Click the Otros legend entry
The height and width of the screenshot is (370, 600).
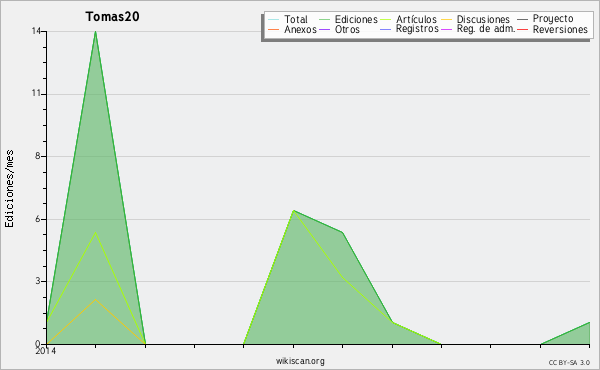click(x=347, y=29)
